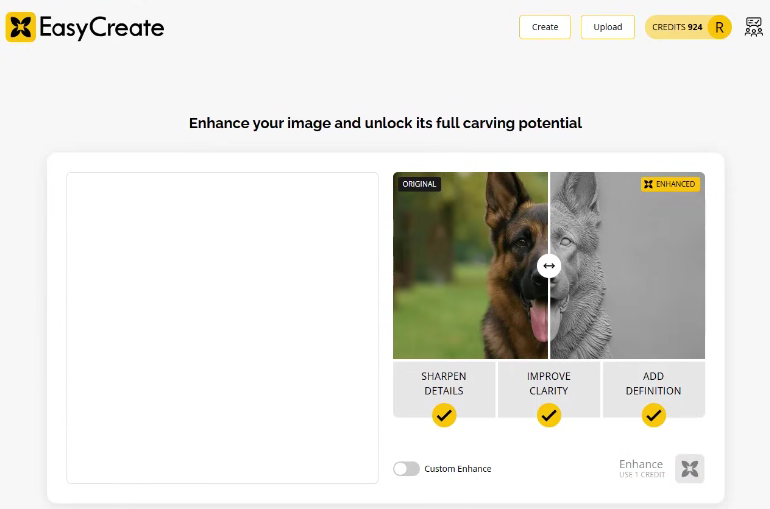Uncheck the Sharpen Details yellow checkmark

(x=444, y=415)
